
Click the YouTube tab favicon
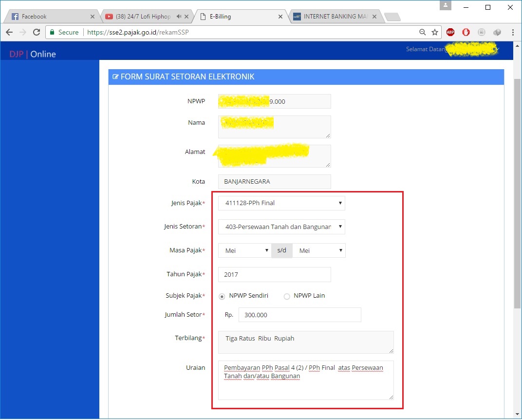click(x=109, y=16)
